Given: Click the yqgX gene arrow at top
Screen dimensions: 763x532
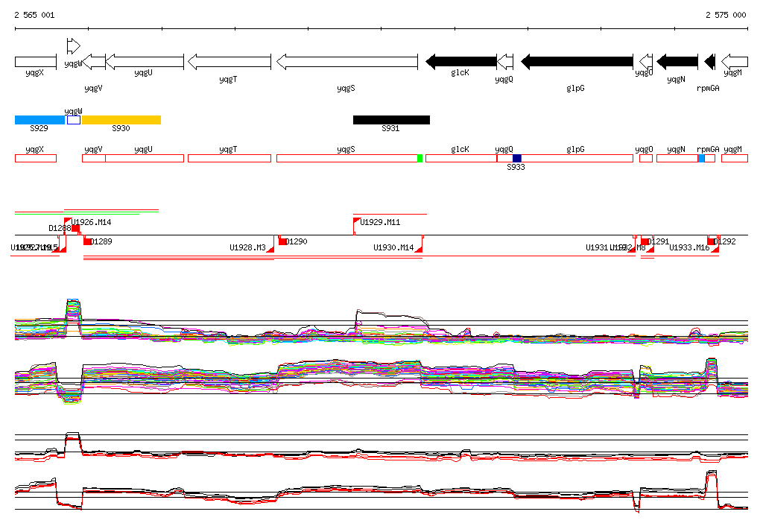Looking at the screenshot, I should [x=35, y=62].
